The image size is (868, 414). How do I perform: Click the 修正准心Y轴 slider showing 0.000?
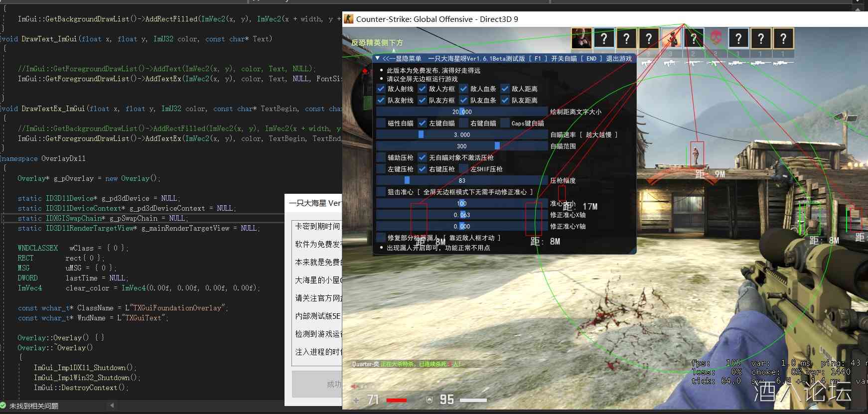pyautogui.click(x=462, y=226)
